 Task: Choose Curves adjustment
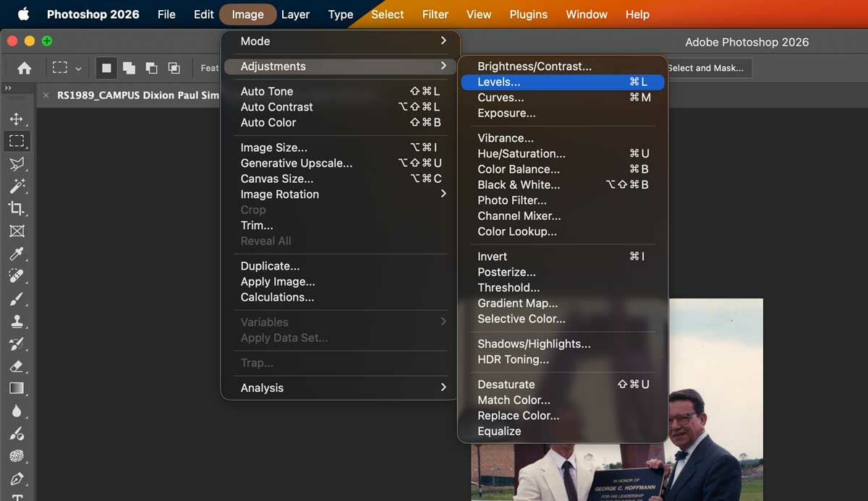tap(562, 97)
